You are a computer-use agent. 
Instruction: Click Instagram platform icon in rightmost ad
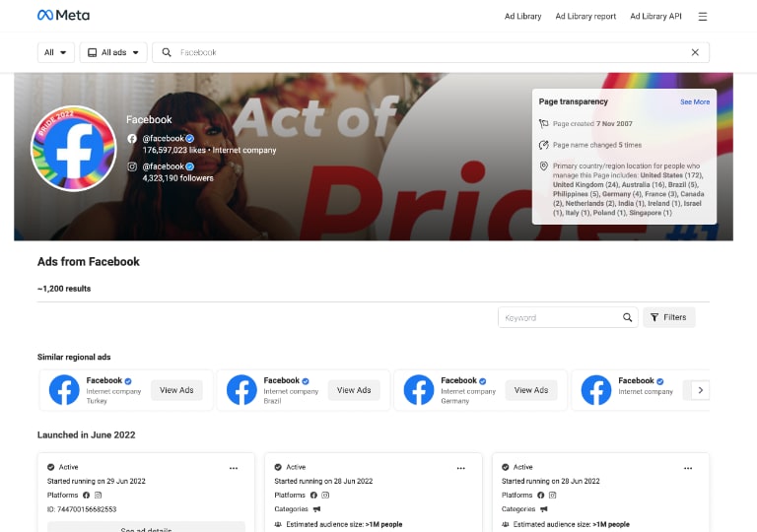pos(553,495)
